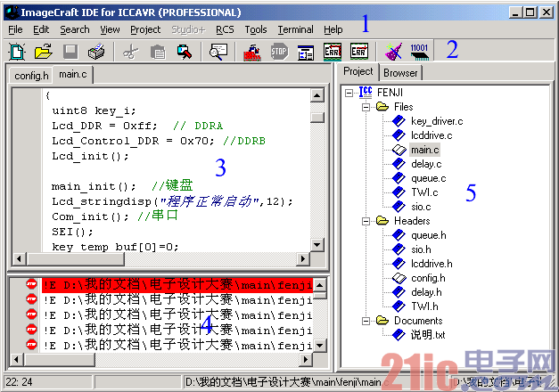
Task: Open the Project menu
Action: click(145, 29)
